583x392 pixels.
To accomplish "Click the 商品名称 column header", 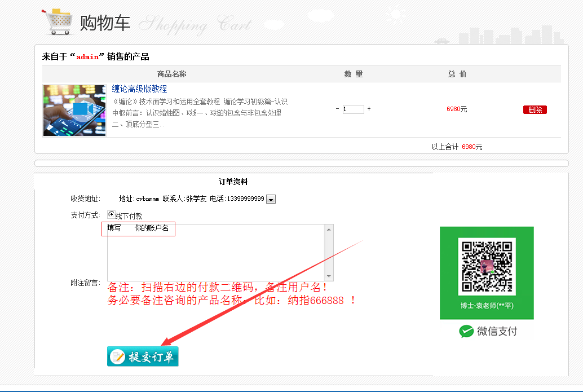I will 171,74.
